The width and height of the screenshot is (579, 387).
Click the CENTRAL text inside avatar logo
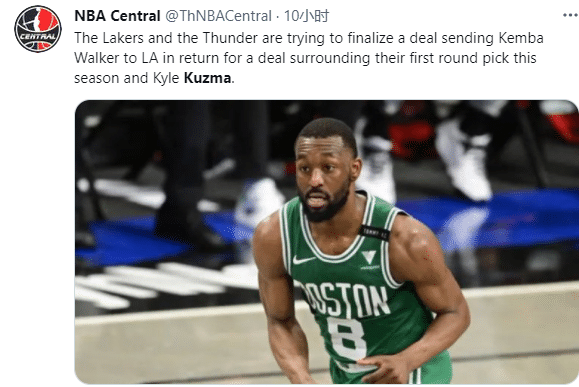pos(38,37)
